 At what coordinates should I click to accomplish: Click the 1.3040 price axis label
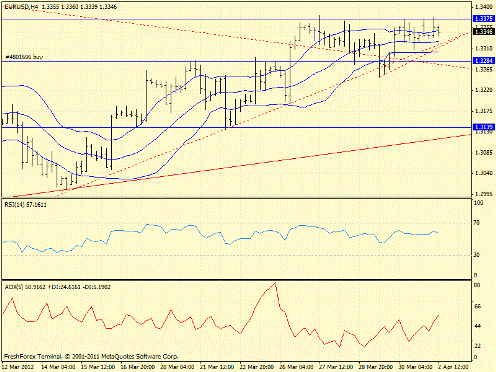click(484, 173)
